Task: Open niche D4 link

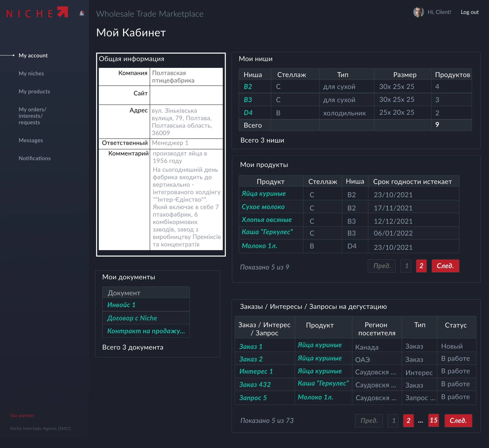Action: point(248,113)
